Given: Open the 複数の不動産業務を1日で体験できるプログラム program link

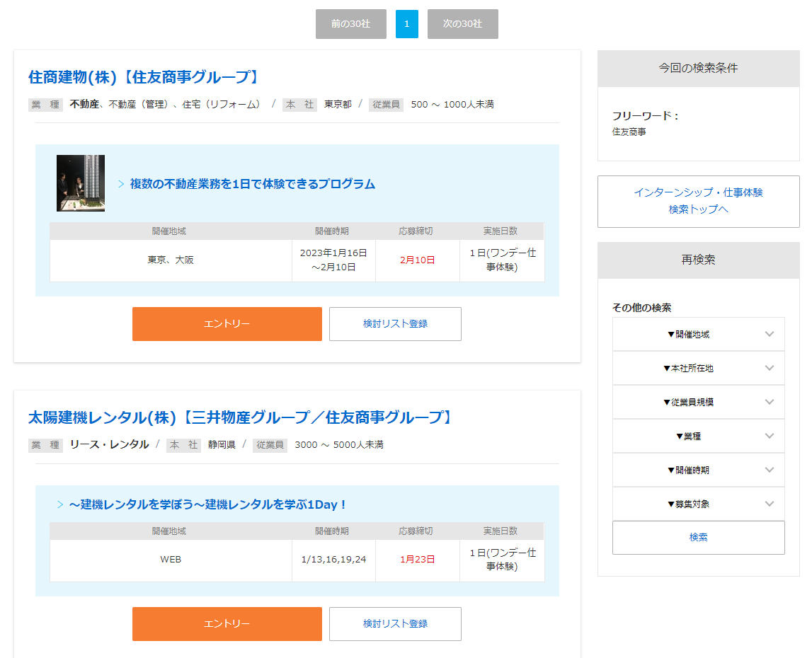Looking at the screenshot, I should (x=252, y=184).
